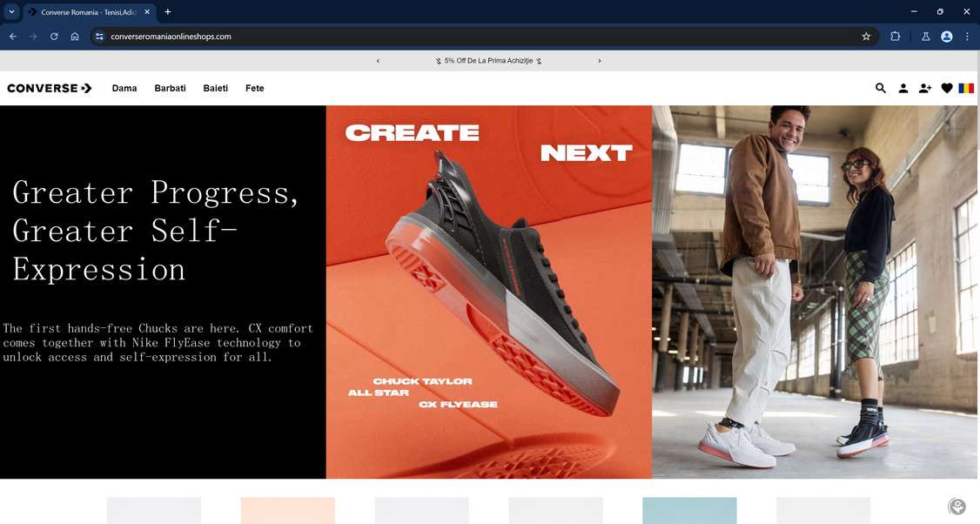Open the chat widget icon at bottom right
The height and width of the screenshot is (524, 980).
(x=957, y=506)
